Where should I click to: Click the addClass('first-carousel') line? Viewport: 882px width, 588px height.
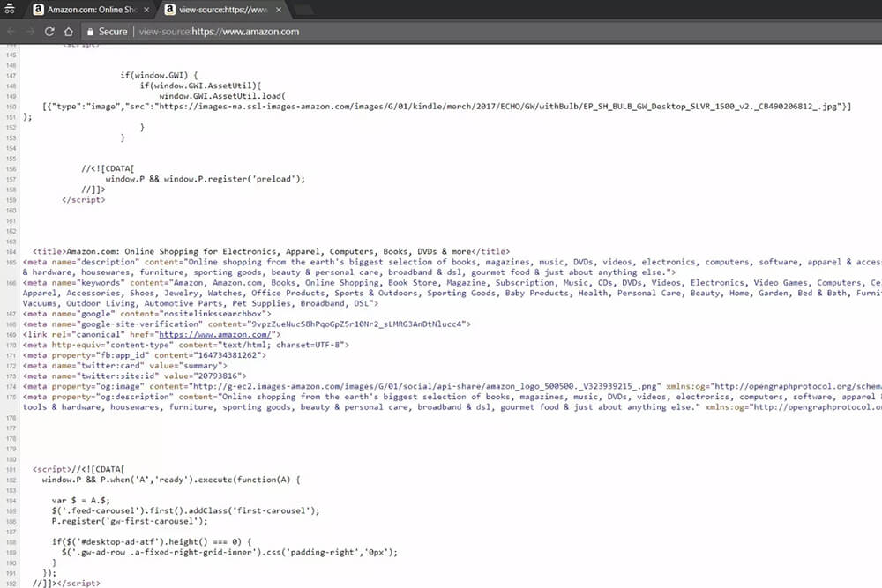pos(185,511)
